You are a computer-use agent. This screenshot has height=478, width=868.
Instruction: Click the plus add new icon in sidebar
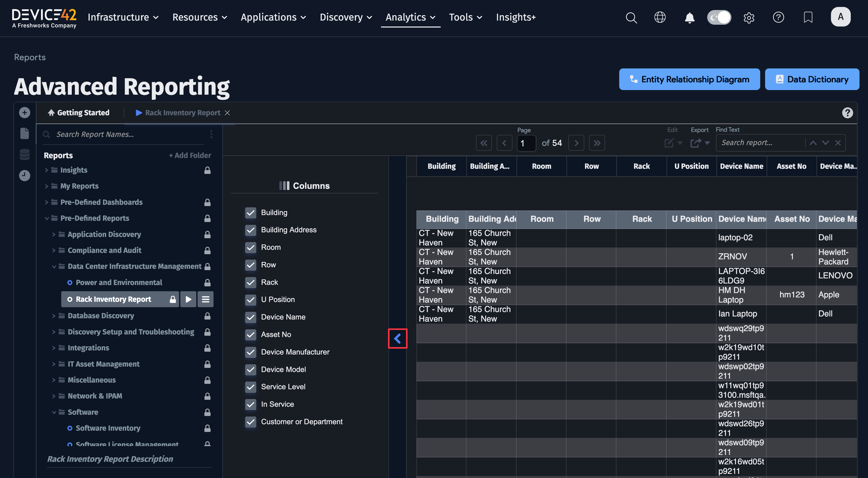pyautogui.click(x=25, y=112)
